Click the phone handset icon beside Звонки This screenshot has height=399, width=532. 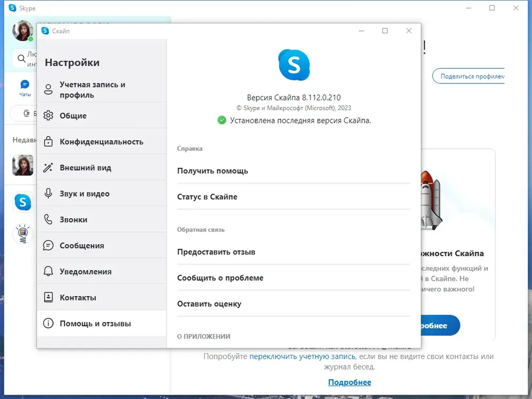pyautogui.click(x=48, y=220)
